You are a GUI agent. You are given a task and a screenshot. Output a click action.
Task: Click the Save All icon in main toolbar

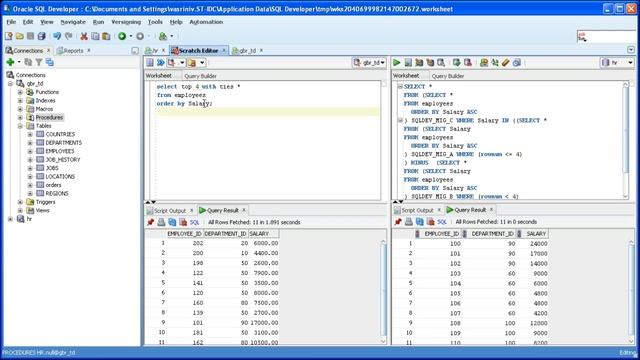point(41,36)
